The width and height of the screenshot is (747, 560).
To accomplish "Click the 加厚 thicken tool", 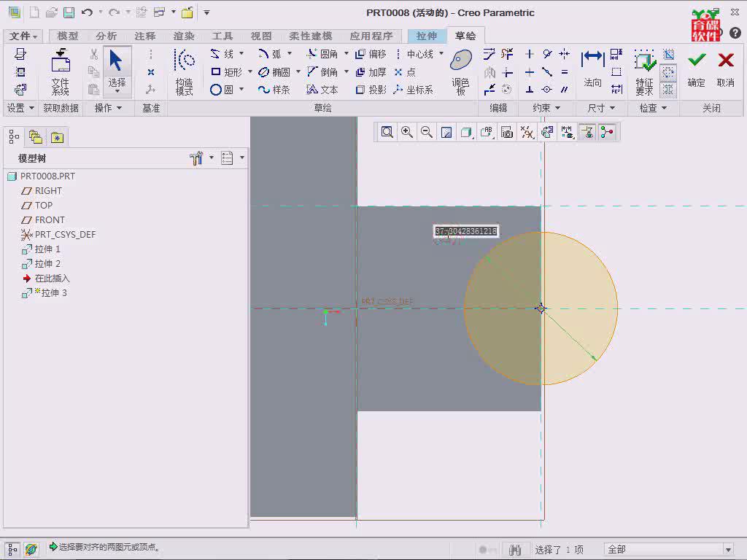I will coord(371,72).
